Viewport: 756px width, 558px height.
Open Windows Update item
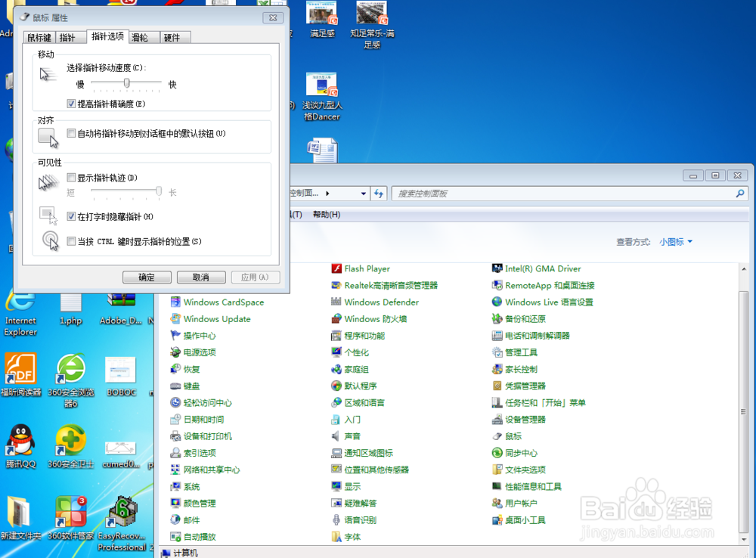pyautogui.click(x=210, y=319)
